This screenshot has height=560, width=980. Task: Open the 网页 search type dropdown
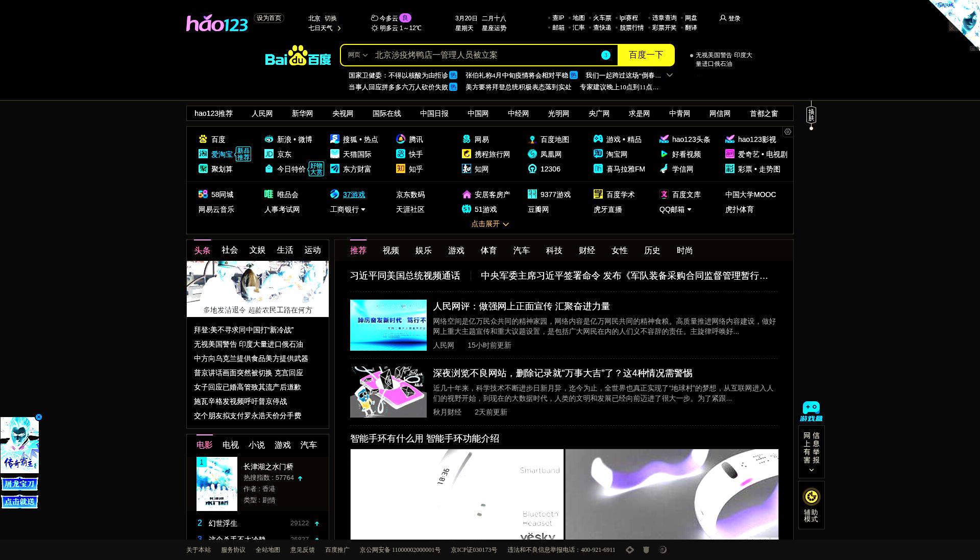point(357,55)
